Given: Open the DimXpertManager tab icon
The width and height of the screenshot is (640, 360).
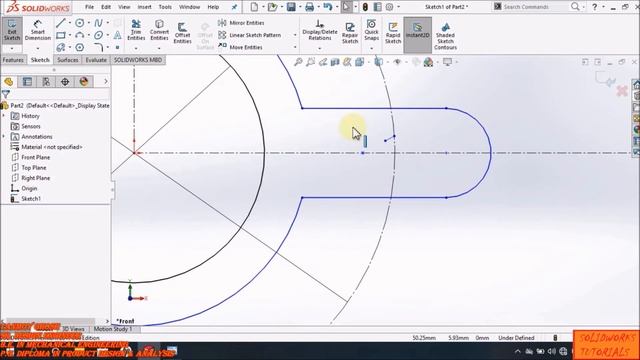Looking at the screenshot, I should click(65, 82).
